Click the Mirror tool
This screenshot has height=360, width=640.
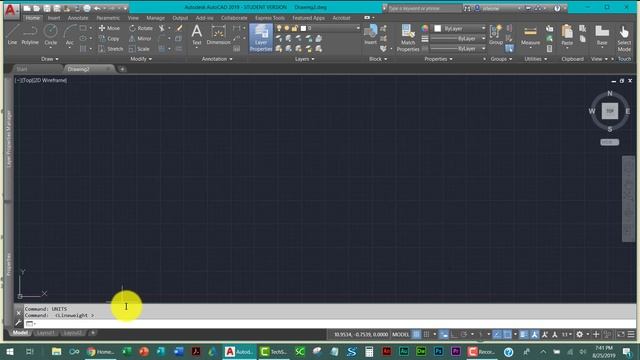(x=140, y=38)
